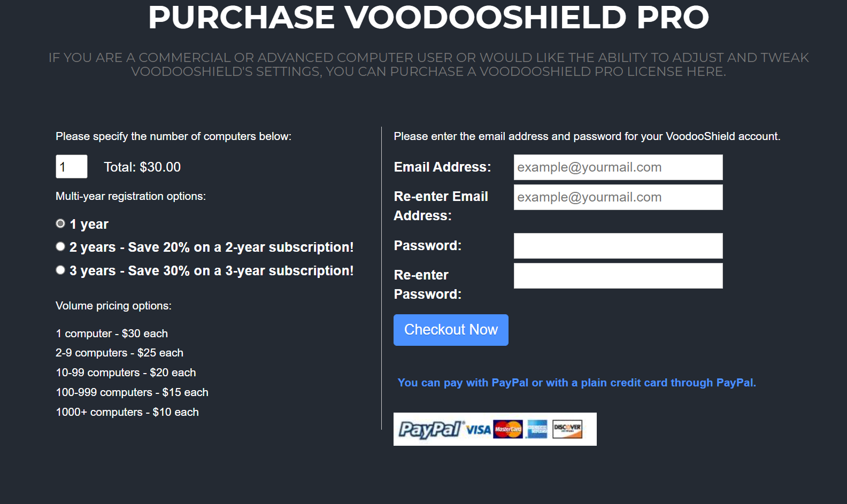Click the American Express card icon
The image size is (847, 504).
(x=537, y=429)
